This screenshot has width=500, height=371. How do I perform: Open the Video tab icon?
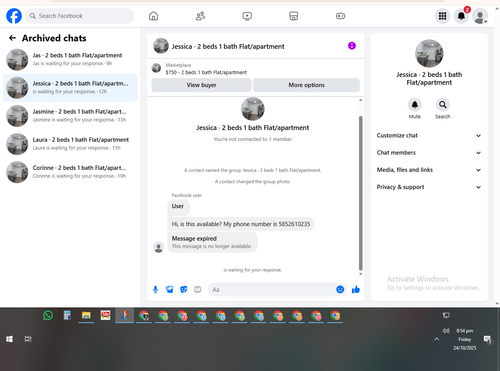247,16
